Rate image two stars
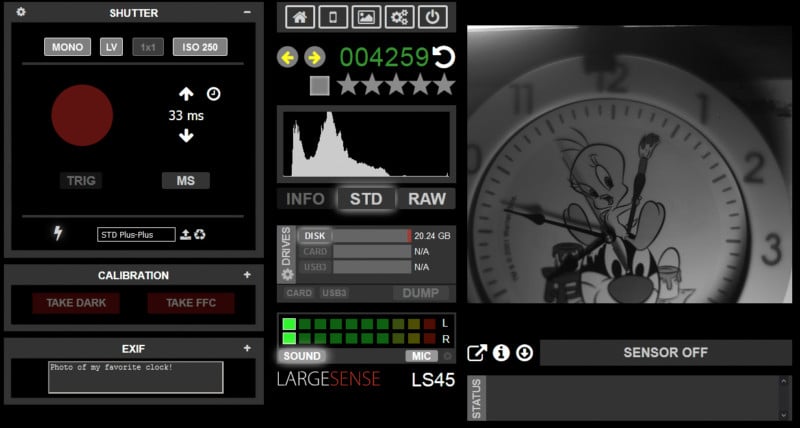The height and width of the screenshot is (428, 800). coord(372,85)
